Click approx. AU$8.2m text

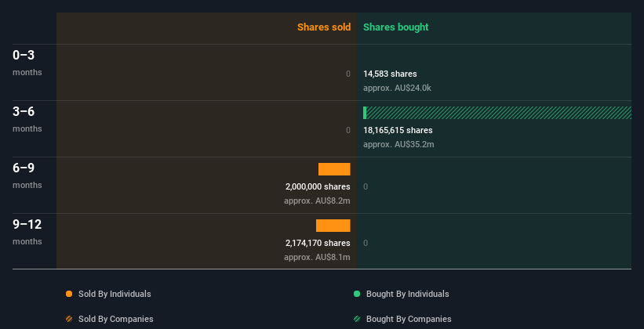[x=317, y=201]
